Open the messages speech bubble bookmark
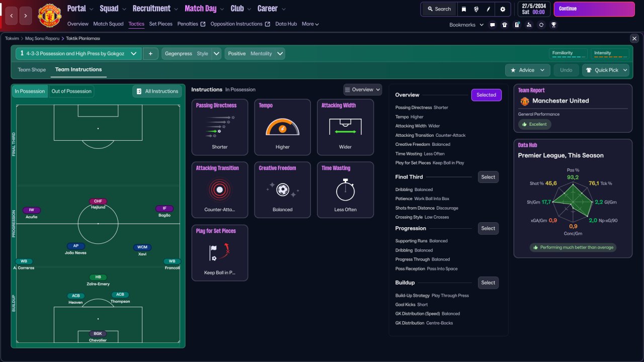The width and height of the screenshot is (644, 362). [x=493, y=25]
